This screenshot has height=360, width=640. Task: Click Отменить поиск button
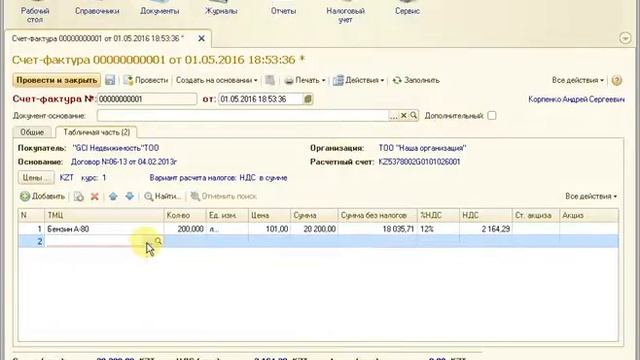click(x=223, y=197)
